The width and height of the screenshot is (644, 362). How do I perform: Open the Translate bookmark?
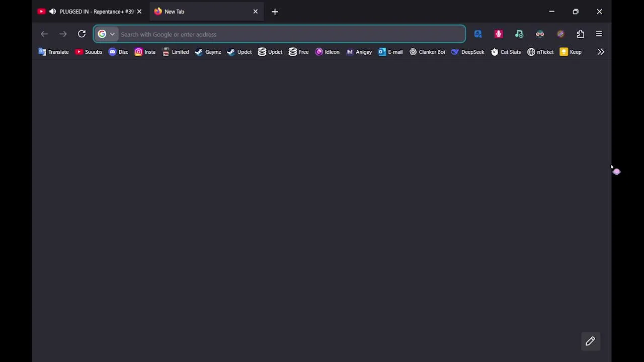53,52
